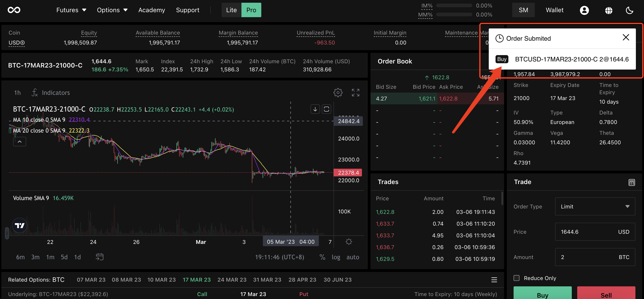The image size is (644, 299).
Task: Click the chart download arrow icon
Action: (315, 109)
